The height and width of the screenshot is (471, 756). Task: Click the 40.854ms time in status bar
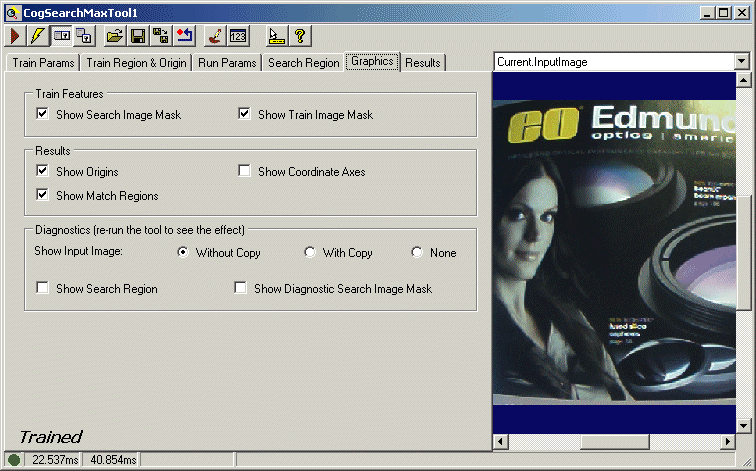click(113, 460)
